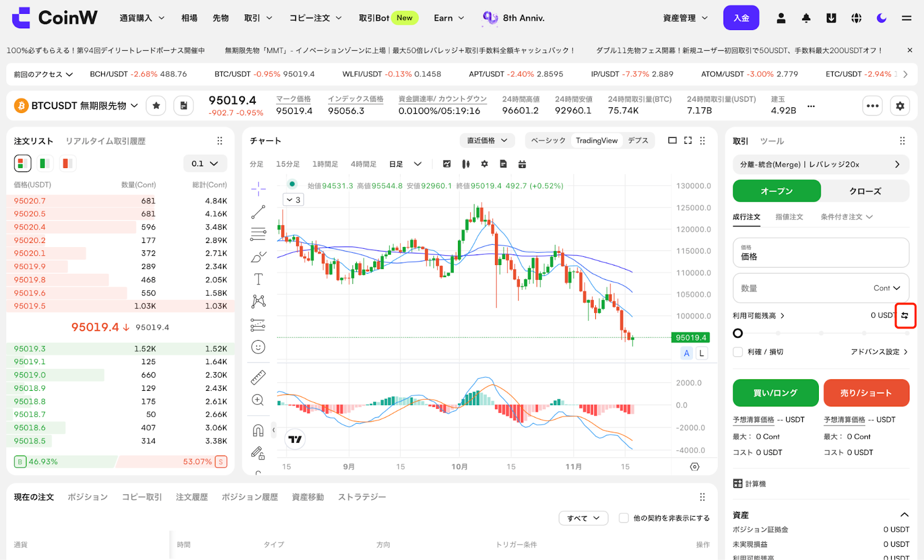The width and height of the screenshot is (924, 560).
Task: Click the 買い/ロング button
Action: 776,393
